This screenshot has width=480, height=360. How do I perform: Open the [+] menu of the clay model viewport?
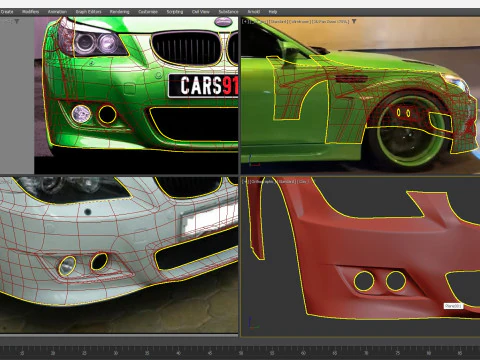pyautogui.click(x=245, y=182)
